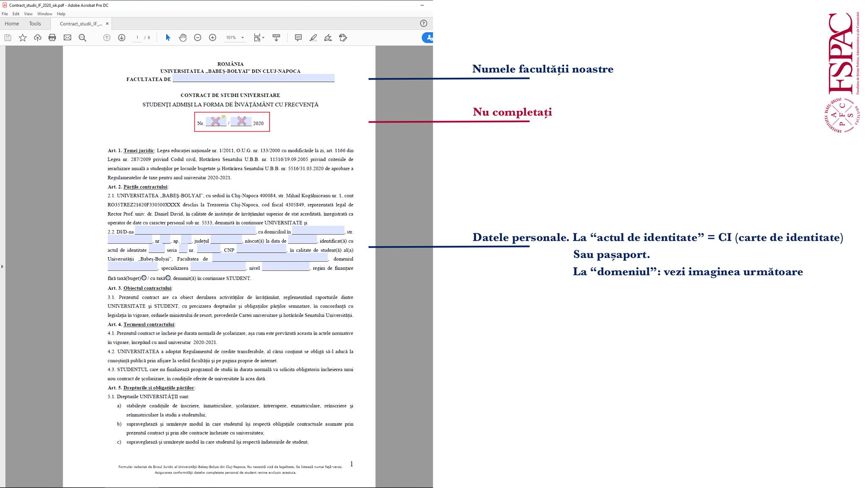
Task: Click the street name field before 'nr.'
Action: pos(130,240)
